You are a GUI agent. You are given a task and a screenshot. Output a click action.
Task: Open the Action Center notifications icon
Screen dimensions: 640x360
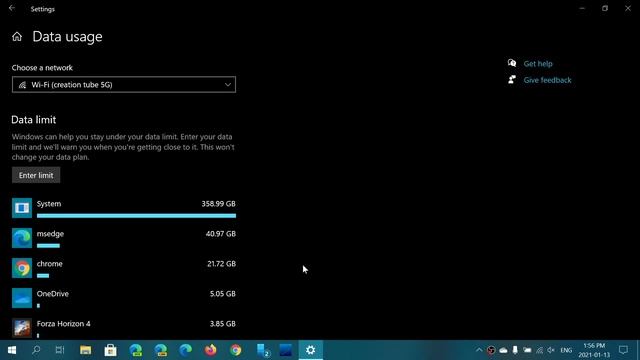(623, 350)
